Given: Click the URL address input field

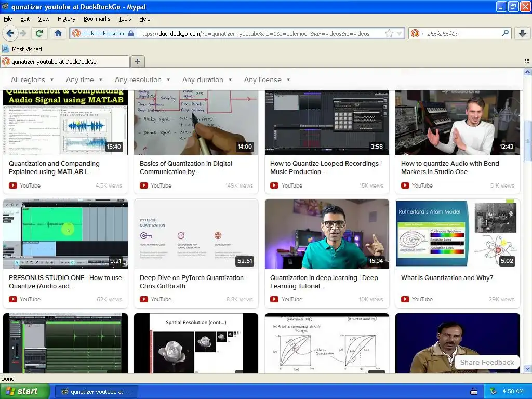Looking at the screenshot, I should click(x=261, y=33).
